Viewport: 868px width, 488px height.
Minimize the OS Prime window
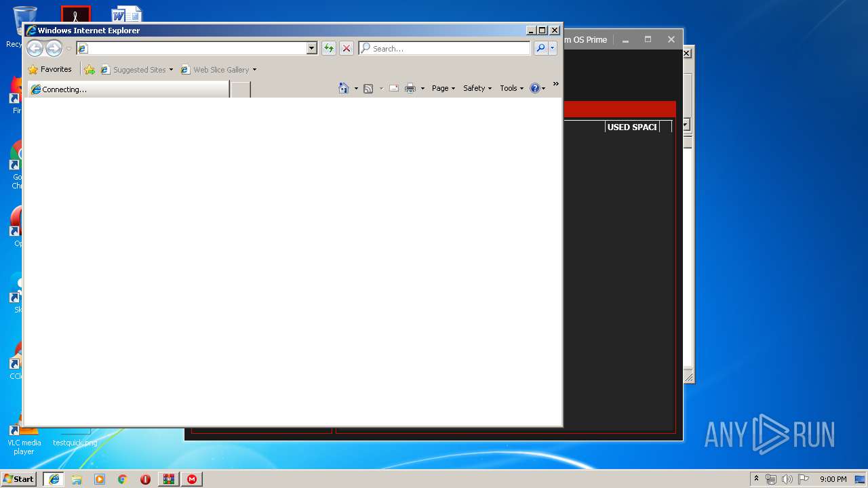click(x=625, y=40)
